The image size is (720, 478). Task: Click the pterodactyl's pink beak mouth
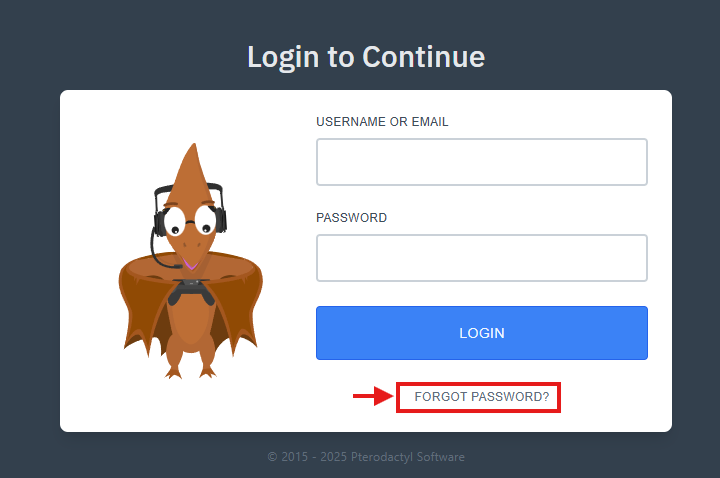190,264
